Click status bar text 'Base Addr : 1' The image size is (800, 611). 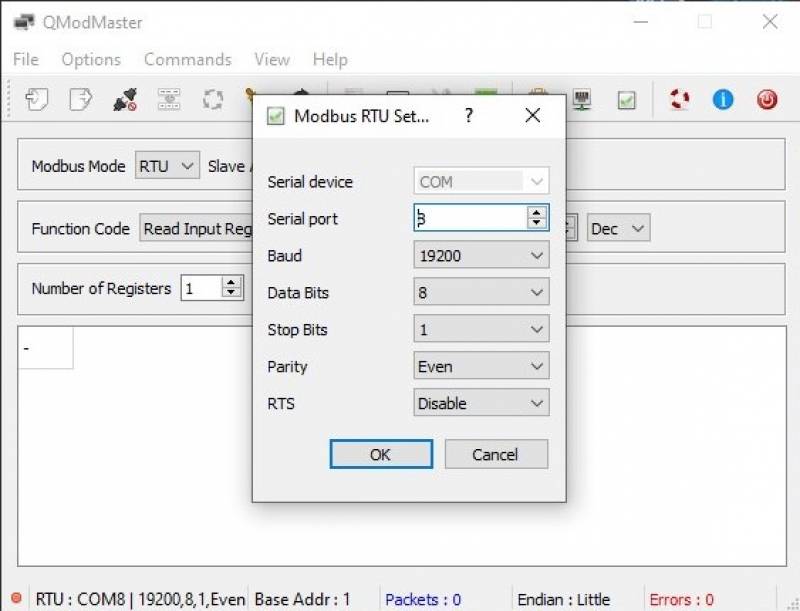pyautogui.click(x=303, y=599)
